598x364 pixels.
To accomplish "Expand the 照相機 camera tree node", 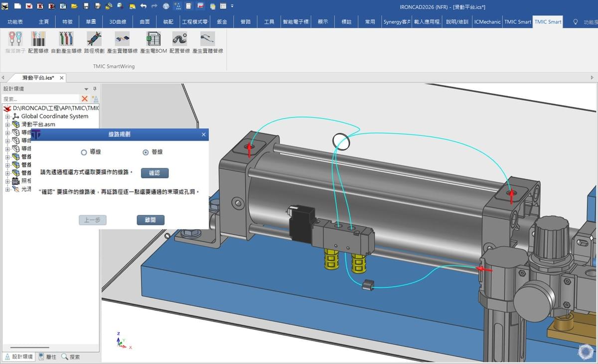I will 7,181.
